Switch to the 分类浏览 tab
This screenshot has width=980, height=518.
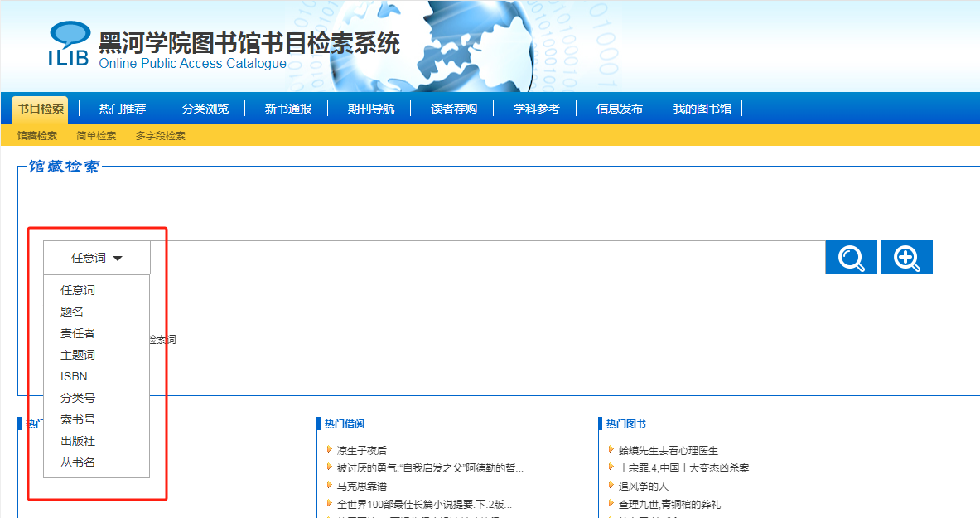pos(205,109)
